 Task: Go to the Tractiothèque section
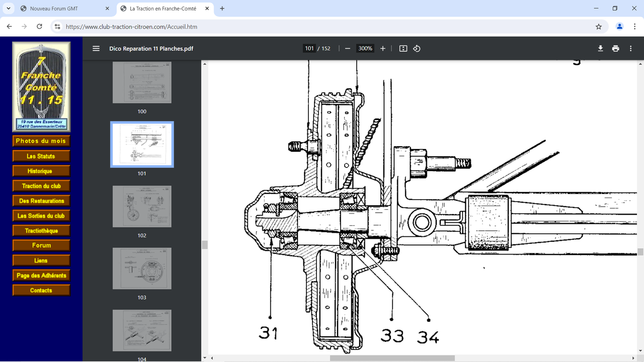(x=41, y=231)
